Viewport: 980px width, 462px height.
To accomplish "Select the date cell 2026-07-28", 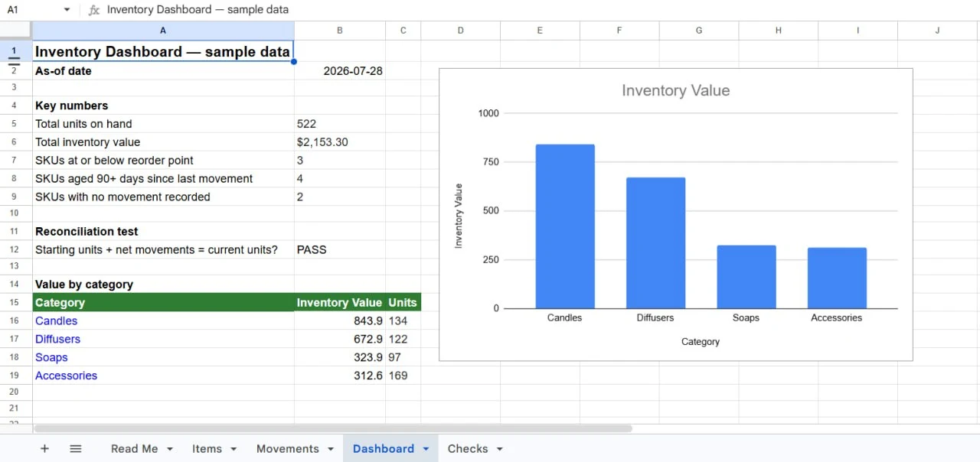I will coord(340,71).
